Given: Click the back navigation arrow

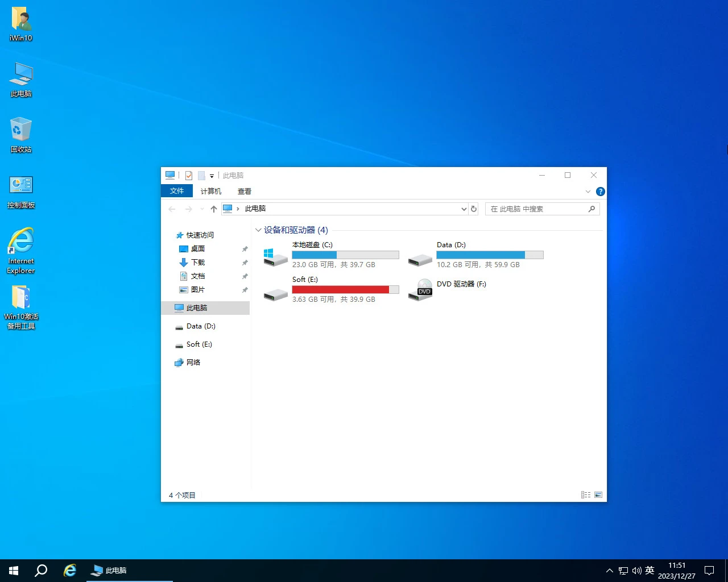Looking at the screenshot, I should 172,209.
